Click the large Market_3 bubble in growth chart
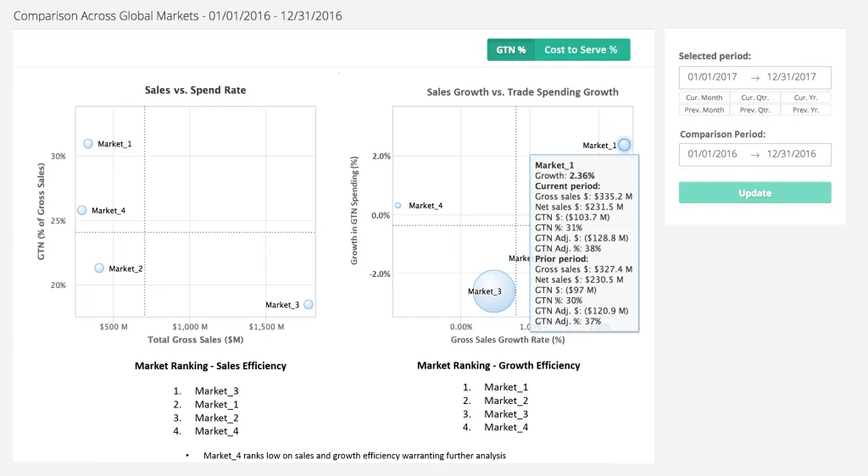The image size is (868, 476). [x=493, y=291]
